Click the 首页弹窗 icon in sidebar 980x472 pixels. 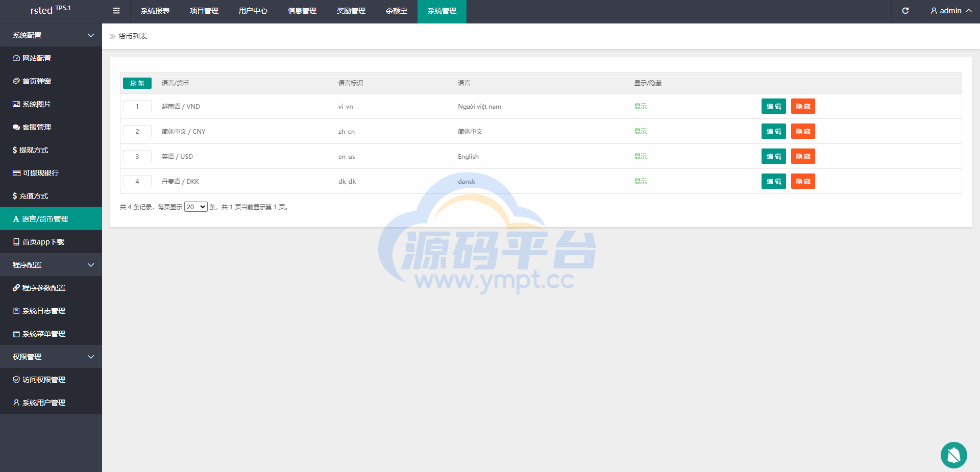point(16,81)
